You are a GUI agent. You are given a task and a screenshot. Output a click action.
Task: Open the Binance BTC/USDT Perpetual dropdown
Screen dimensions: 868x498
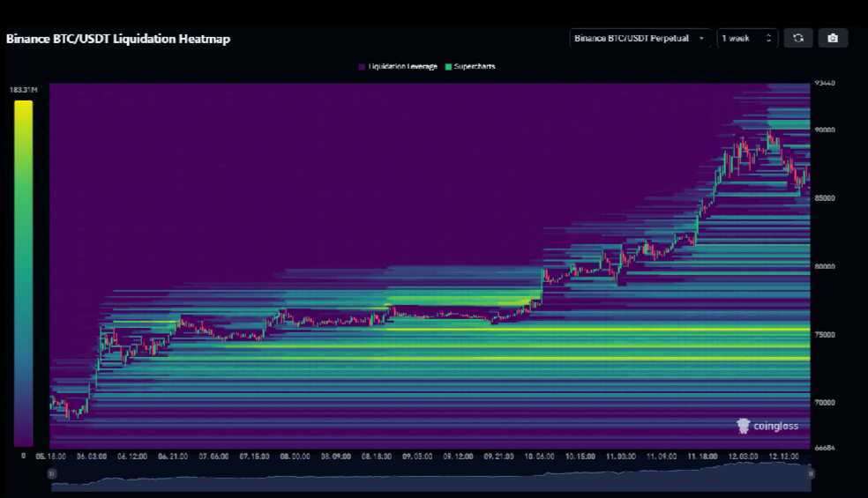pos(640,38)
